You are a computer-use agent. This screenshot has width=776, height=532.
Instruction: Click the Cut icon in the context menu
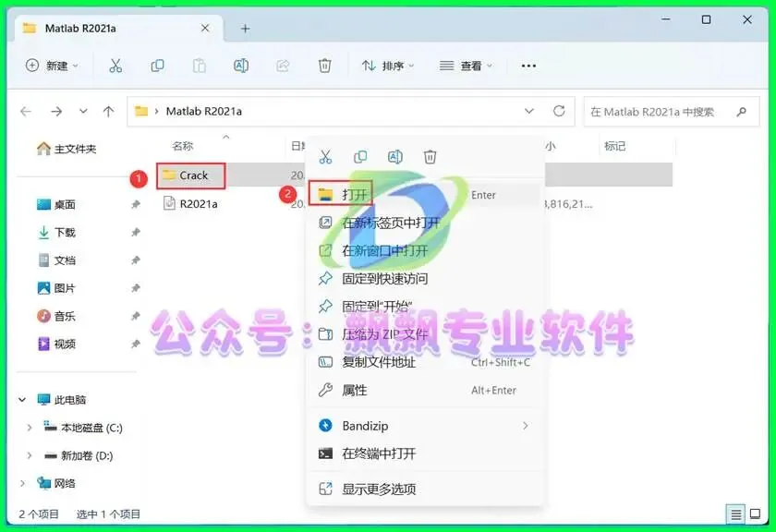tap(325, 157)
